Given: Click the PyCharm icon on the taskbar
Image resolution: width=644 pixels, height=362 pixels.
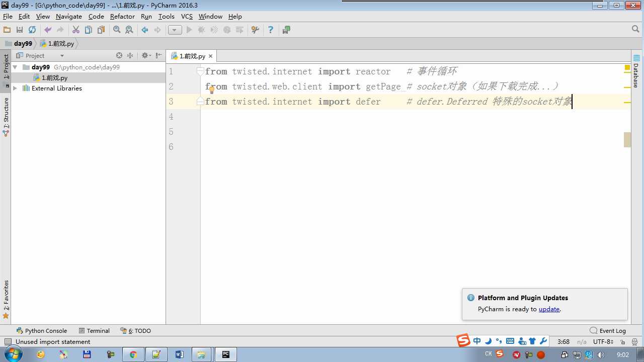Looking at the screenshot, I should [x=226, y=354].
